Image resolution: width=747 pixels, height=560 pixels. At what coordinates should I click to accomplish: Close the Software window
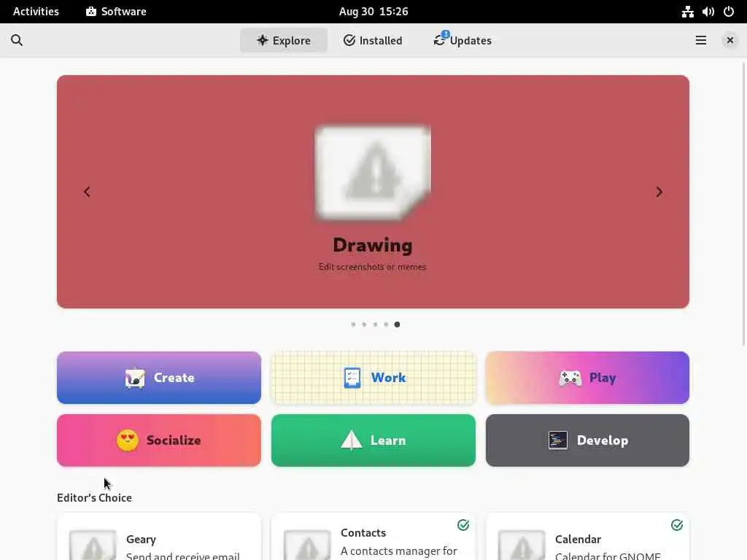(x=729, y=41)
